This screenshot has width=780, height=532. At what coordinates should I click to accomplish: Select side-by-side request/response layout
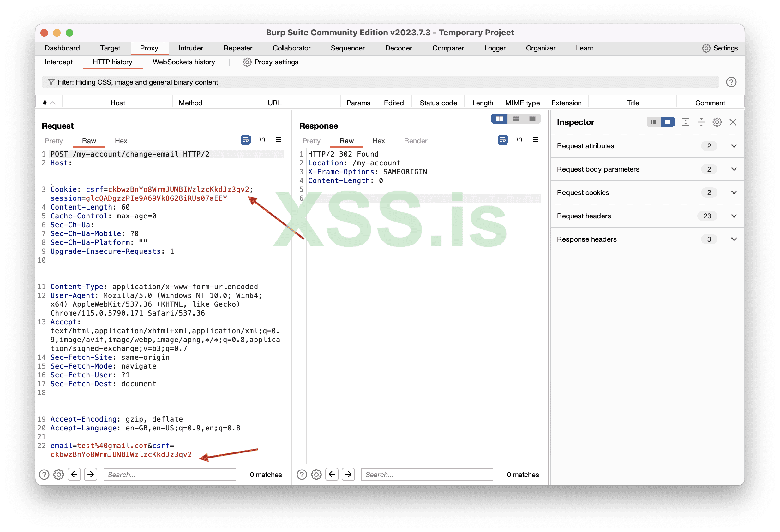pos(499,119)
